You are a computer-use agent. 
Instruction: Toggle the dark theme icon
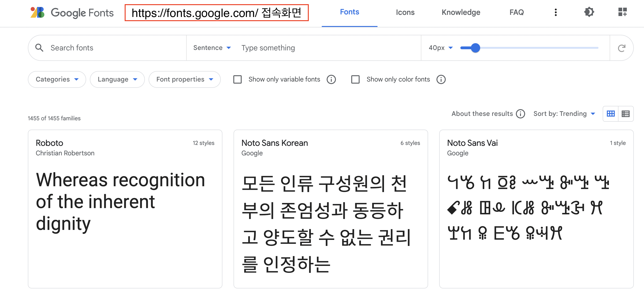coord(589,12)
